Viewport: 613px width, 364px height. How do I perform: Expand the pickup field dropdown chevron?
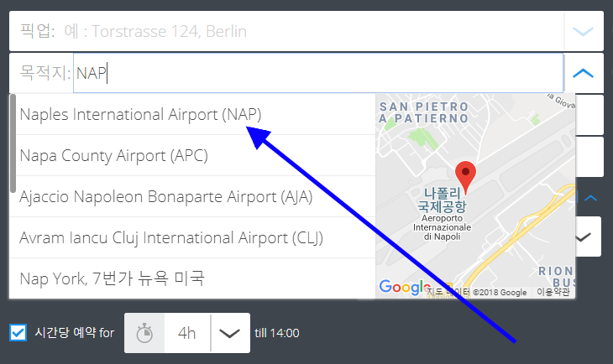coord(583,31)
